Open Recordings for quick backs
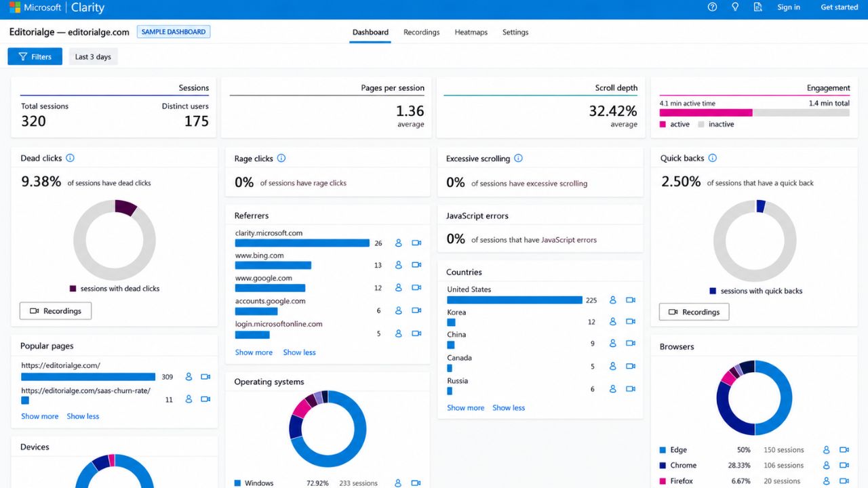The width and height of the screenshot is (868, 488). pyautogui.click(x=694, y=312)
